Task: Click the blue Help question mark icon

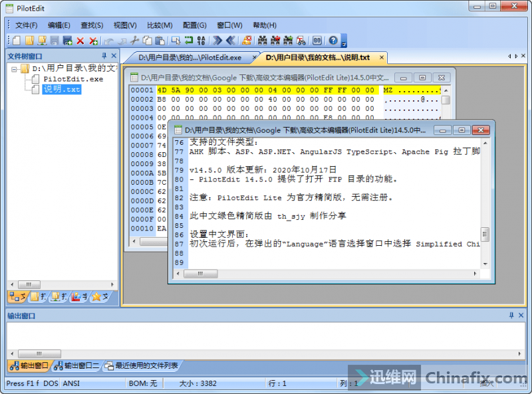Action: coord(333,41)
